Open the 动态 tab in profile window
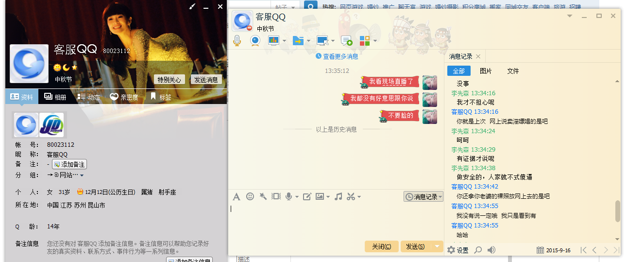The image size is (644, 262). coord(88,97)
